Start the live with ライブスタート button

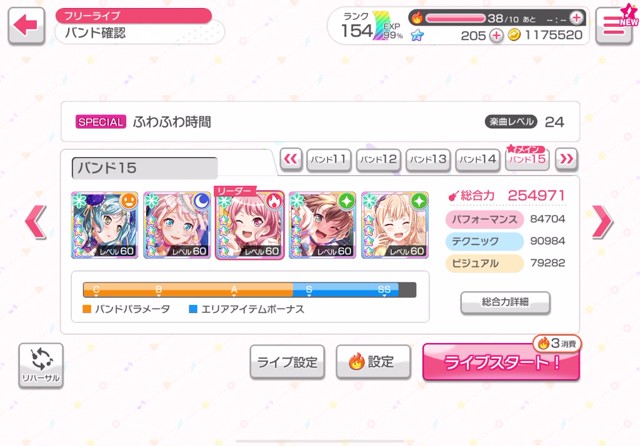(501, 362)
